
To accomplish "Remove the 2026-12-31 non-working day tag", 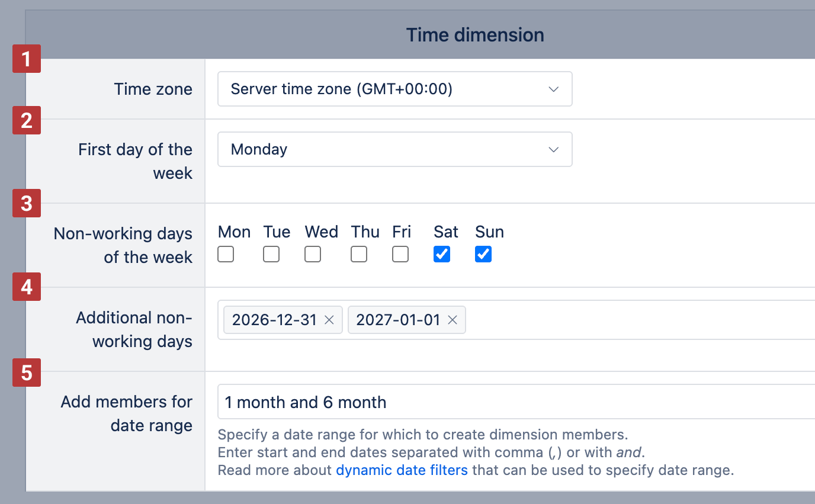I will click(x=329, y=320).
